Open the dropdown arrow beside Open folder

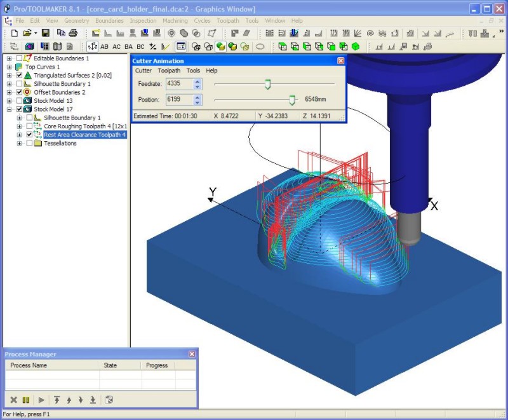coord(36,33)
